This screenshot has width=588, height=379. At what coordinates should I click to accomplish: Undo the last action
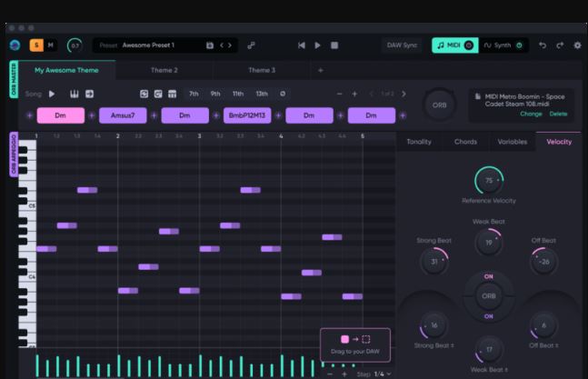(x=543, y=45)
